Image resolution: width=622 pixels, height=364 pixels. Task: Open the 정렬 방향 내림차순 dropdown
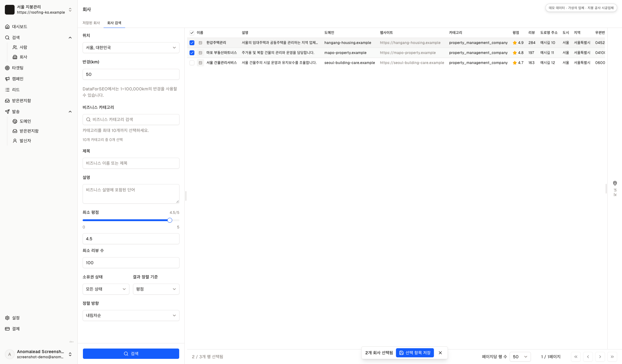point(131,315)
